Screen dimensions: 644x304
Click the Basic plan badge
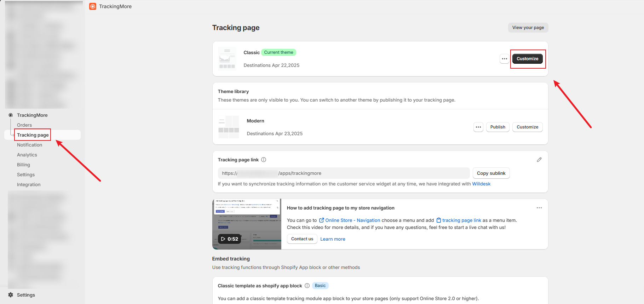pyautogui.click(x=320, y=286)
